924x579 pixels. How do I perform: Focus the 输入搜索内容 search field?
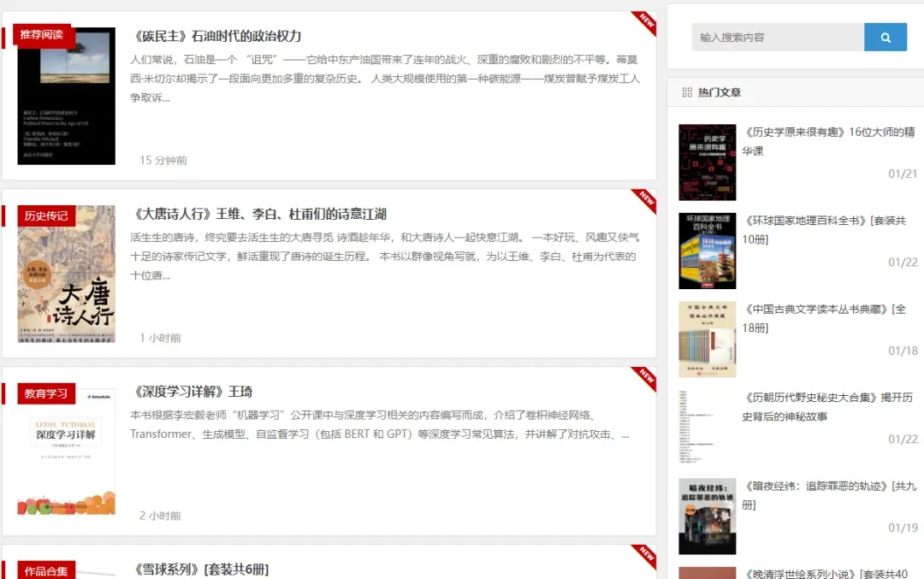778,37
